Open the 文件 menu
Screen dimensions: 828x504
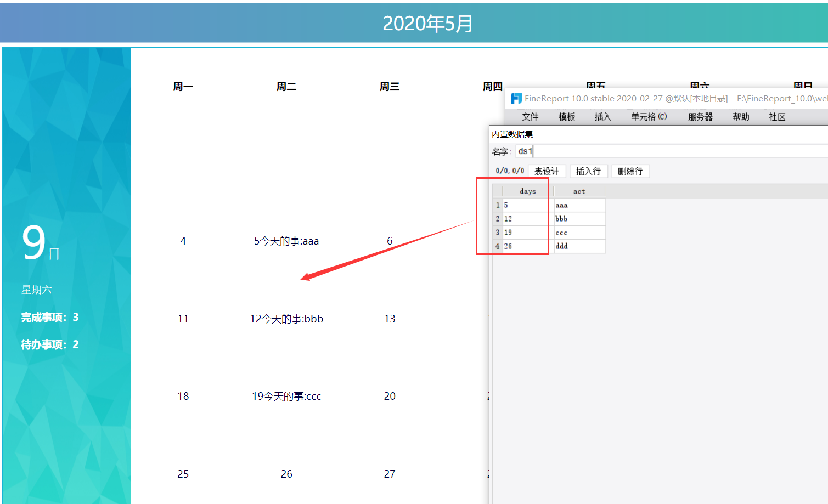tap(530, 117)
